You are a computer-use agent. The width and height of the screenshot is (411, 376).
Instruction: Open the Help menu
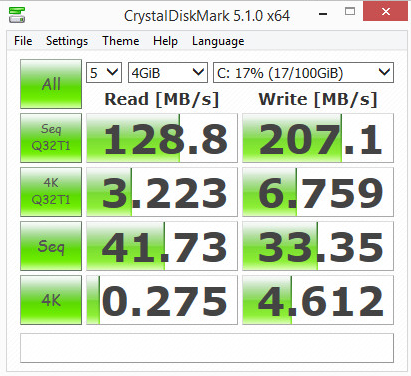click(x=165, y=41)
